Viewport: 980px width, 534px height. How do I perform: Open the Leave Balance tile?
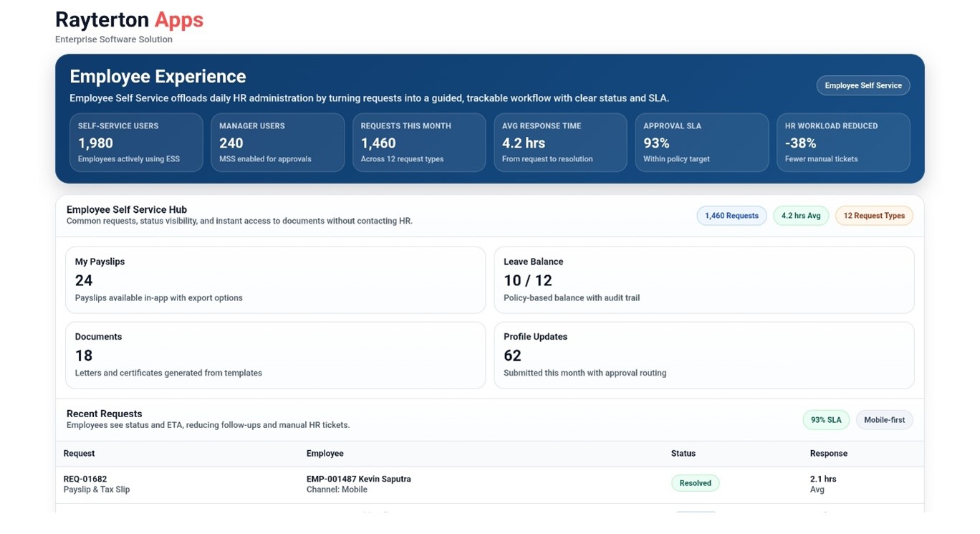click(x=703, y=280)
